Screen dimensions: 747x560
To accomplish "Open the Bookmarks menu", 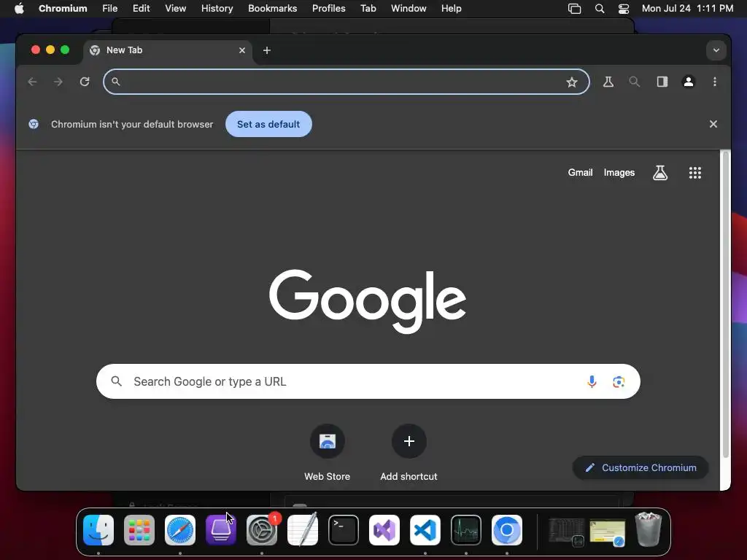I will click(x=273, y=9).
